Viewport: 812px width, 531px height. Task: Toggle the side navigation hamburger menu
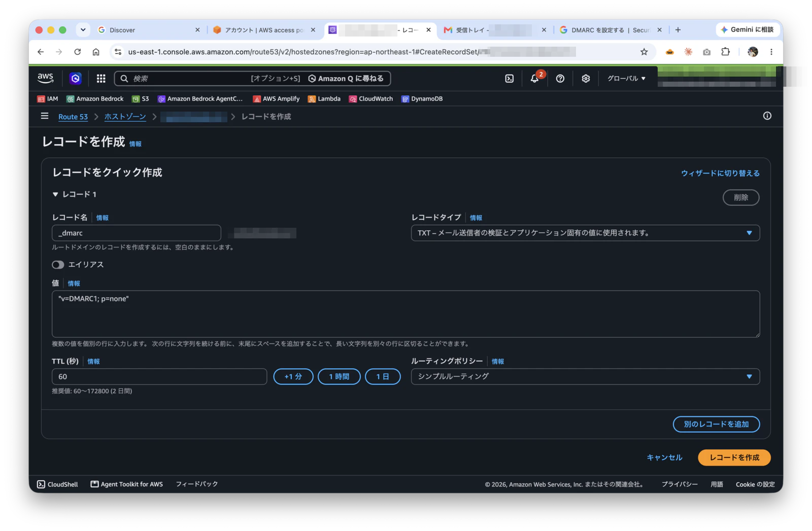click(x=45, y=116)
